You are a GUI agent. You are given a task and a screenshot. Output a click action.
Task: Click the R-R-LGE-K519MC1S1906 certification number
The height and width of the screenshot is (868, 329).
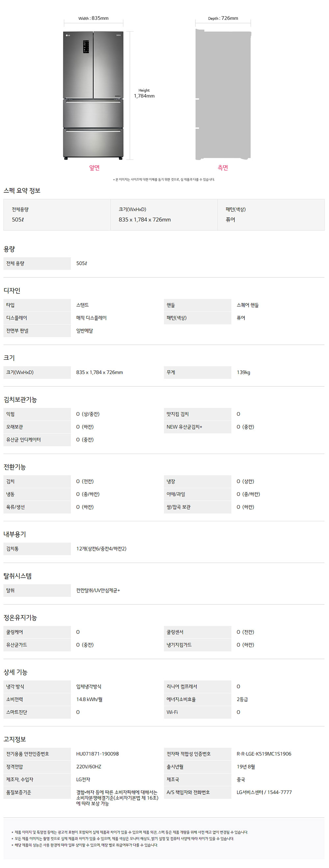pos(264,754)
